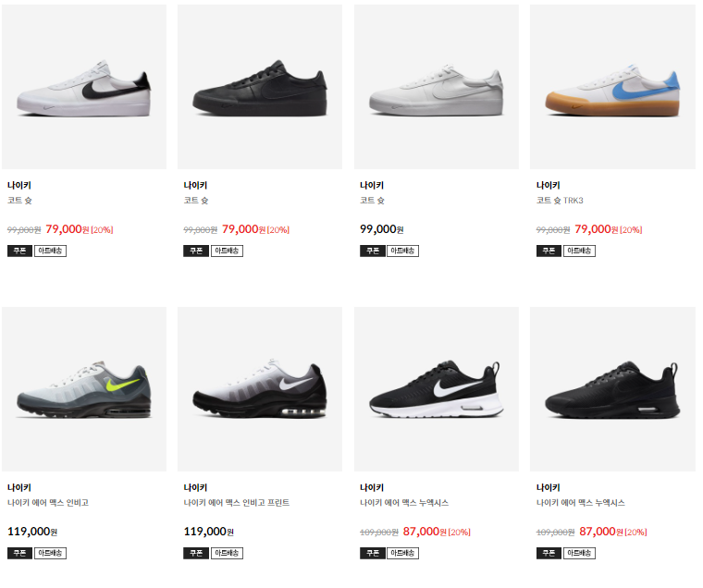703x588 pixels.
Task: Click 아트배송 badge under all-black Air Max Nuaxis
Action: point(579,553)
